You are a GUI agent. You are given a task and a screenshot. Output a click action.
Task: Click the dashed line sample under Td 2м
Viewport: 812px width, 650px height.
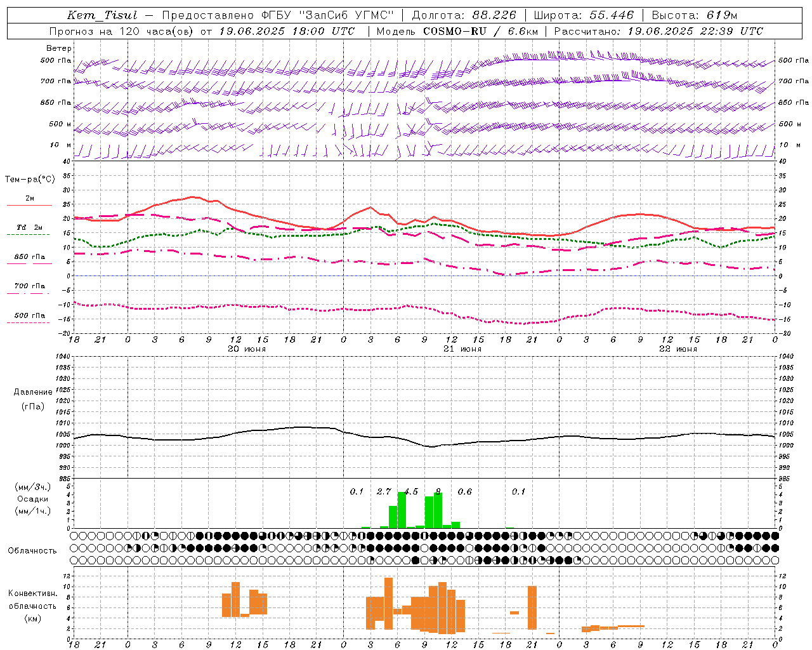tap(29, 234)
